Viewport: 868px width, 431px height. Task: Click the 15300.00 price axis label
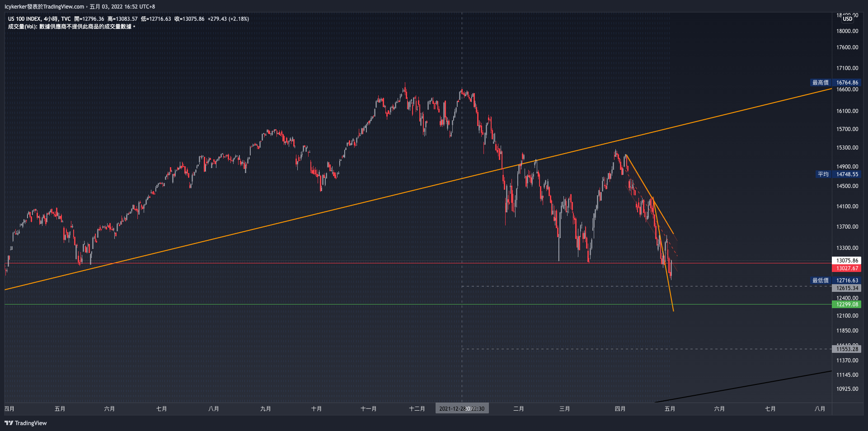click(x=847, y=148)
